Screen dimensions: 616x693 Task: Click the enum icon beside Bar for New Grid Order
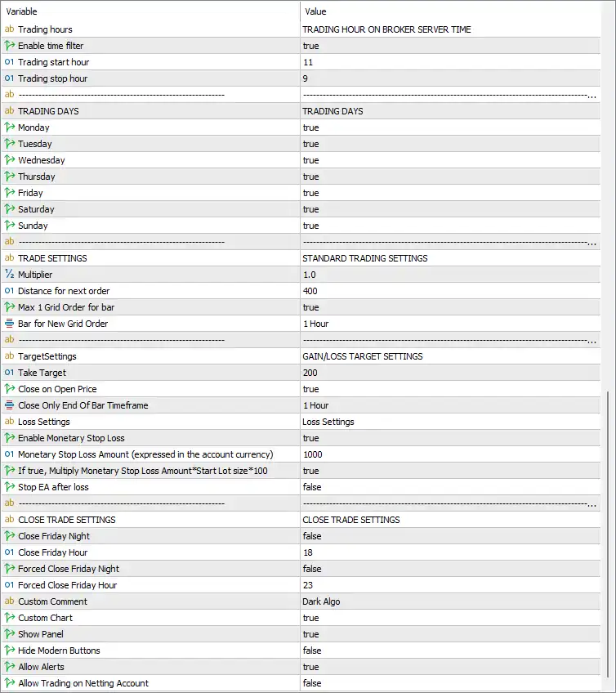9,324
